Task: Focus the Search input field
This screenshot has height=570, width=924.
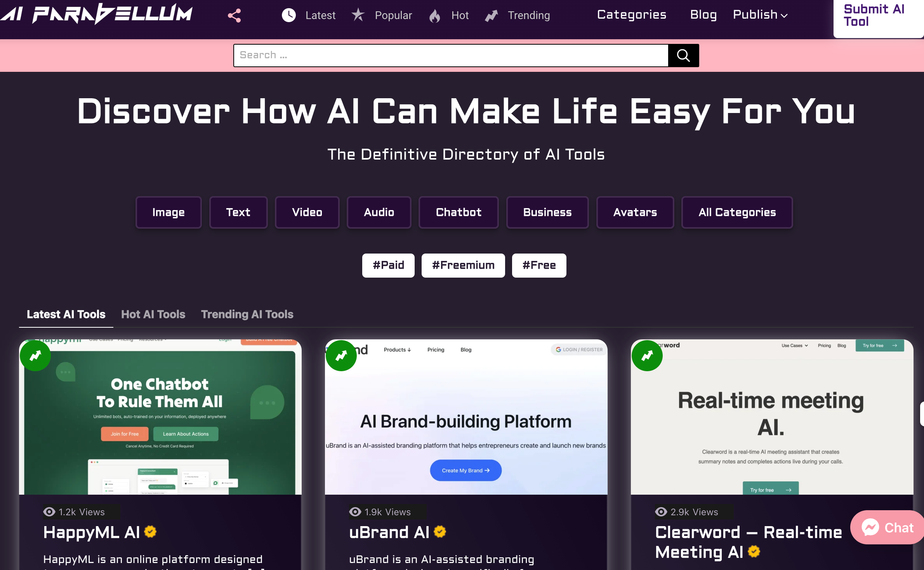Action: (x=450, y=56)
